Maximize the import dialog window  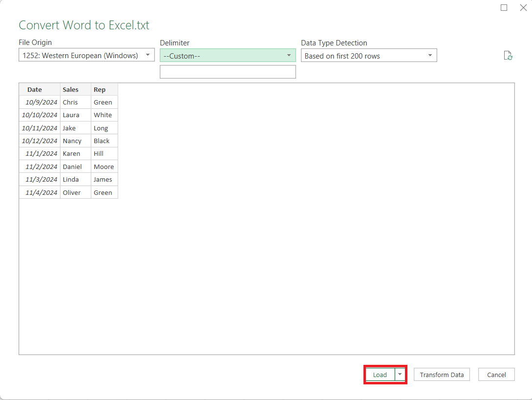[504, 7]
